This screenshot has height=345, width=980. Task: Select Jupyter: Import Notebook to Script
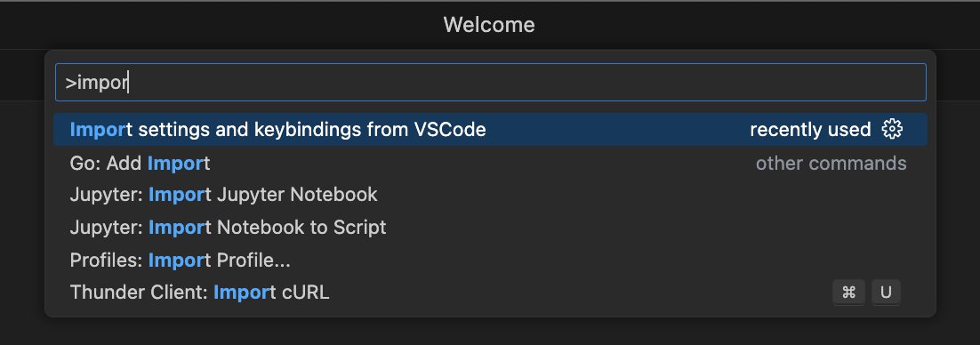click(x=491, y=227)
